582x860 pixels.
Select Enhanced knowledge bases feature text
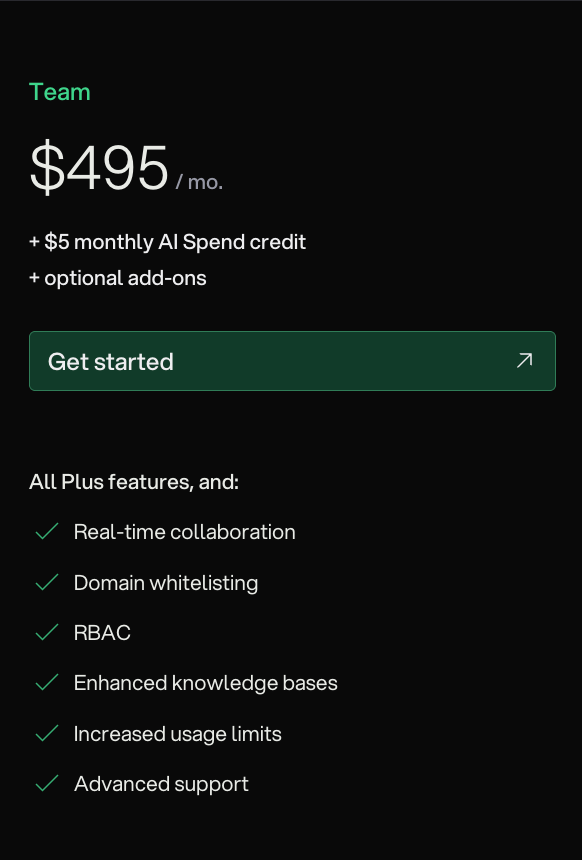206,683
